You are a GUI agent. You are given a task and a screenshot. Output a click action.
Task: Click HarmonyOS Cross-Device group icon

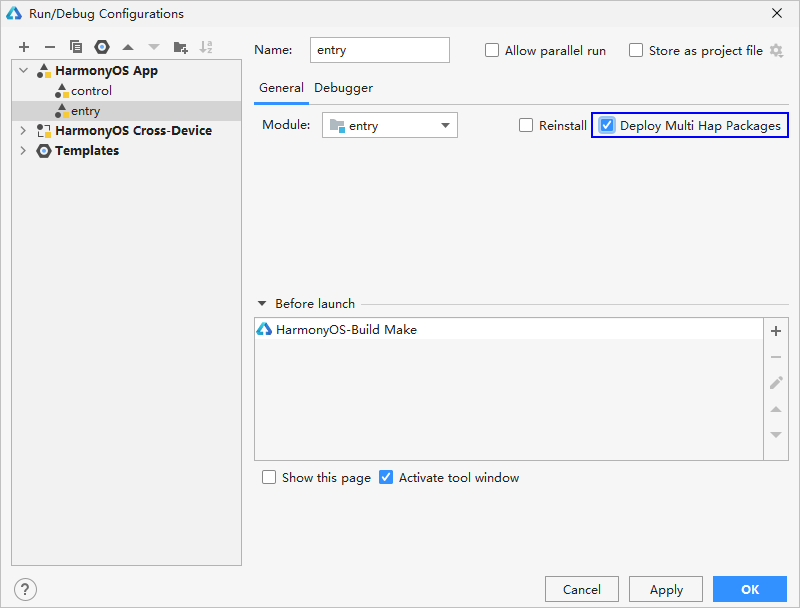44,131
